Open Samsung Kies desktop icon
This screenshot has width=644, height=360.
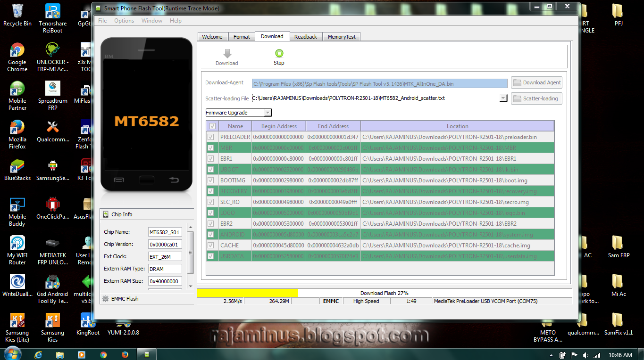point(52,327)
